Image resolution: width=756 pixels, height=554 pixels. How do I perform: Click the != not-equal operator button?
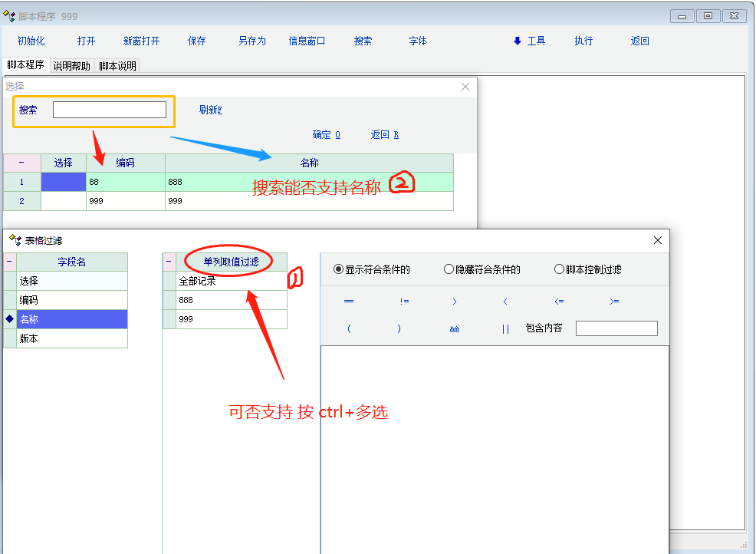tap(404, 302)
